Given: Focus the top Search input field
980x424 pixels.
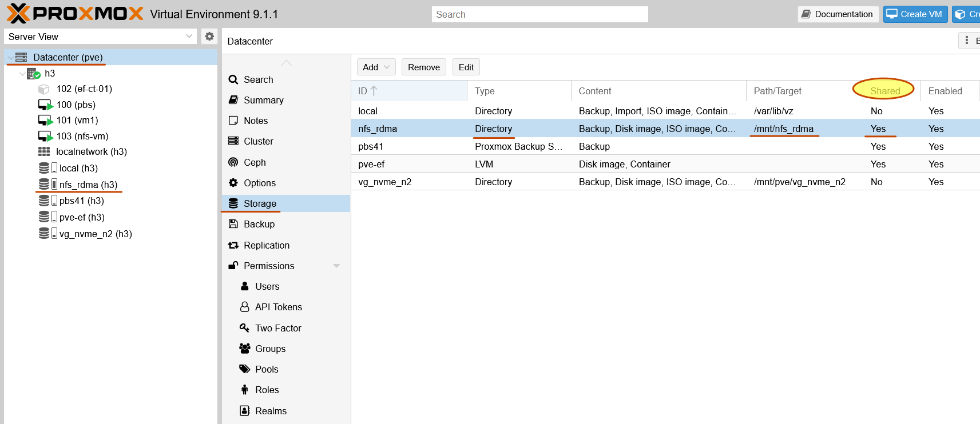Looking at the screenshot, I should [539, 14].
